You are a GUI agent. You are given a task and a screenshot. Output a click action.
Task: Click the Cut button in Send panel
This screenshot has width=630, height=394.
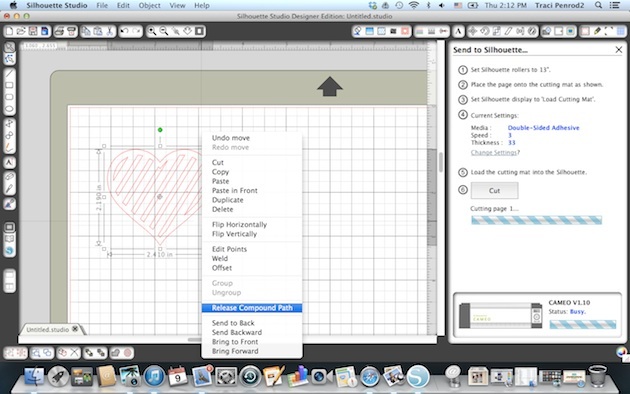pyautogui.click(x=494, y=190)
